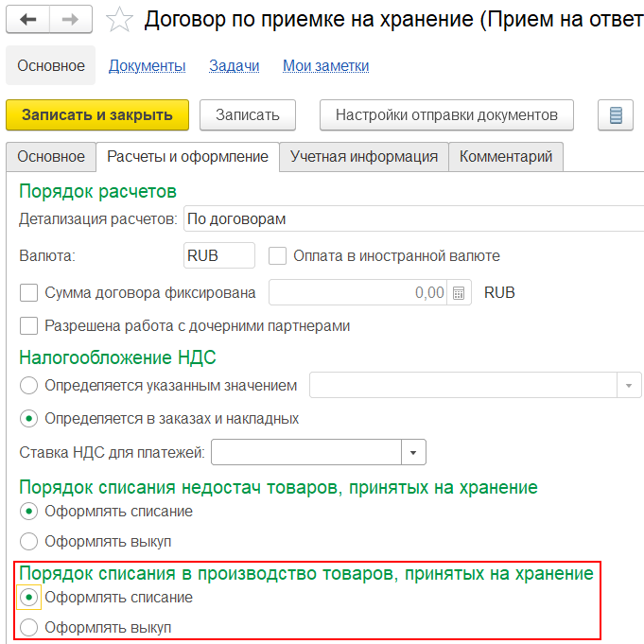Toggle 'Разрешена работа с дочерними партнерами' checkbox
The height and width of the screenshot is (644, 644).
[x=29, y=326]
